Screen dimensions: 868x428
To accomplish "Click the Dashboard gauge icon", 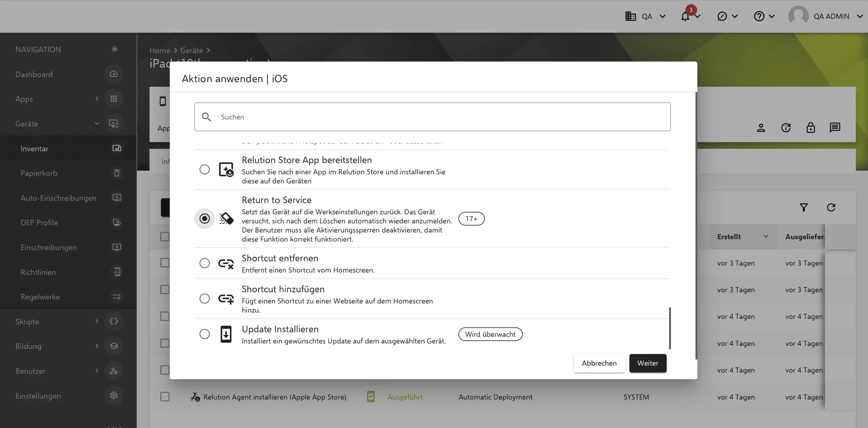I will click(x=114, y=74).
